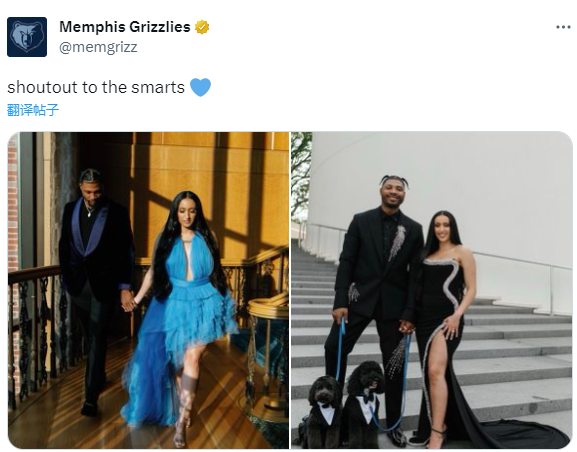This screenshot has height=452, width=577.
Task: Open the right photo of couple on stairs
Action: pyautogui.click(x=432, y=290)
